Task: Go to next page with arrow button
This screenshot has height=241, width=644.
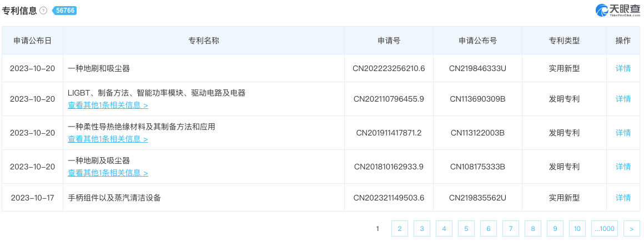Action: tap(631, 228)
